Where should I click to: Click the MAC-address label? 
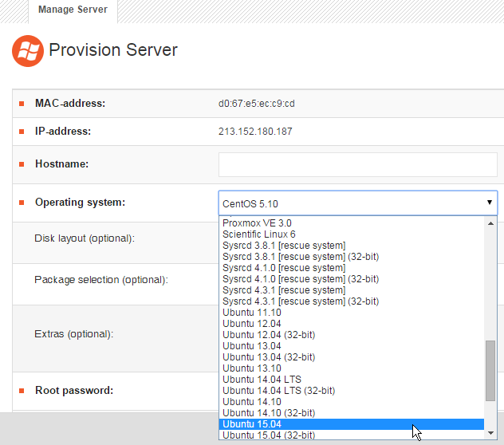pos(70,103)
